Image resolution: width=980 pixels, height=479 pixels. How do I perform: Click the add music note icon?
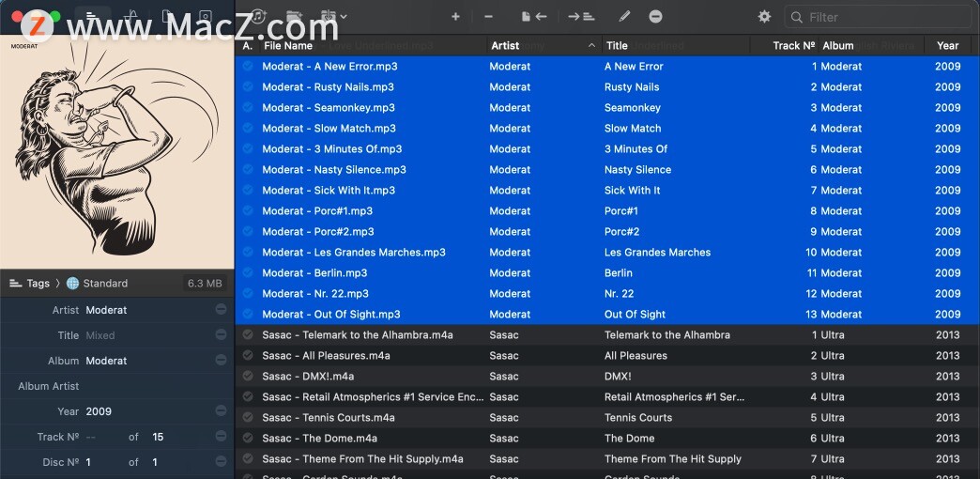pyautogui.click(x=257, y=16)
